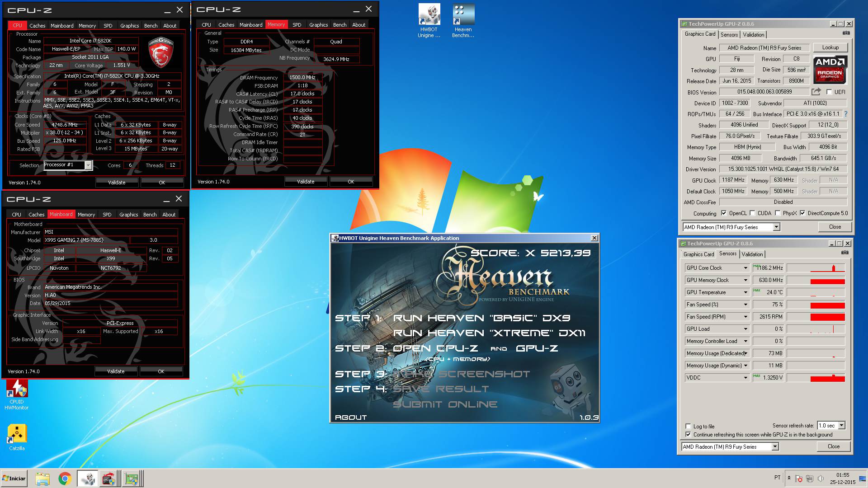This screenshot has height=488, width=868.
Task: Open GPU selector dropdown in Graphics Card window
Action: point(777,227)
